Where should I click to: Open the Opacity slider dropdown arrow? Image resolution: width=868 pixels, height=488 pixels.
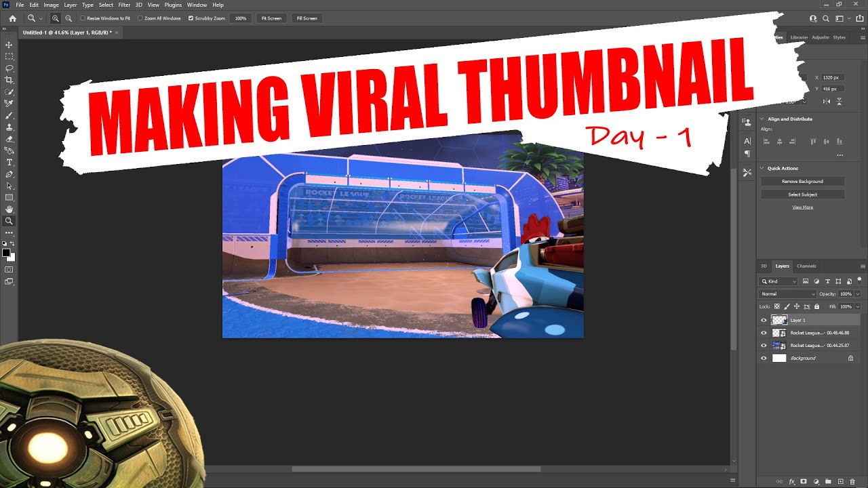point(857,294)
